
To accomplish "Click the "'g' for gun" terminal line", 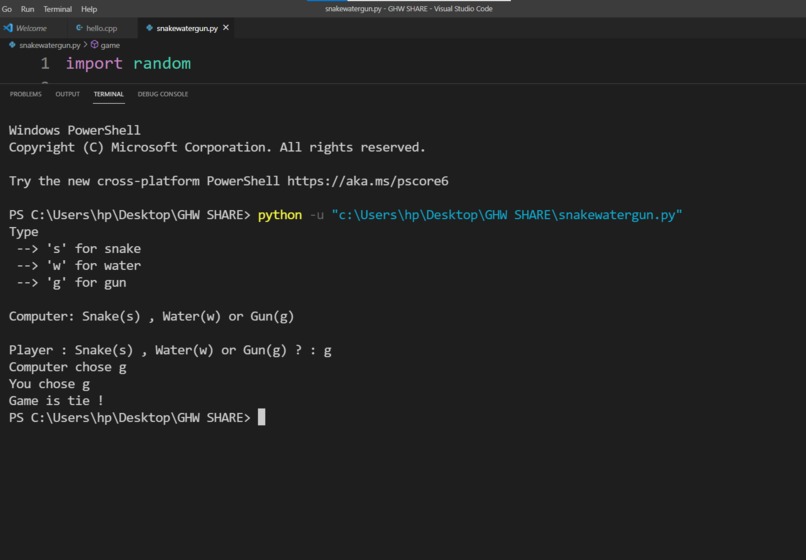I will tap(71, 283).
